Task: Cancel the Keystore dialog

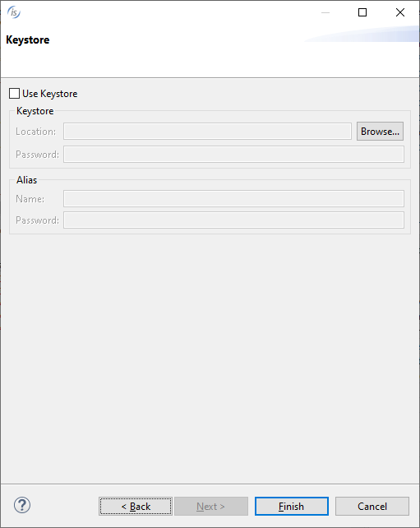Action: click(372, 506)
